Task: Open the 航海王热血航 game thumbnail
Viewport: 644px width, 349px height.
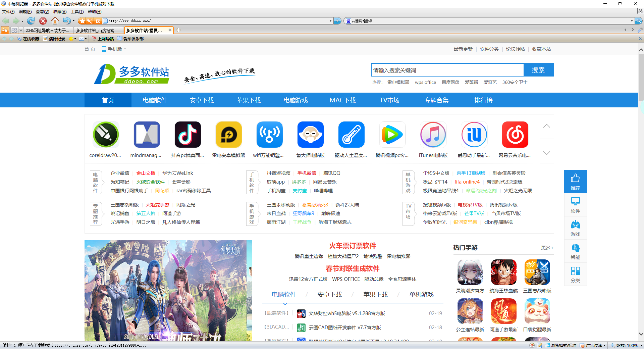Action: coord(503,272)
